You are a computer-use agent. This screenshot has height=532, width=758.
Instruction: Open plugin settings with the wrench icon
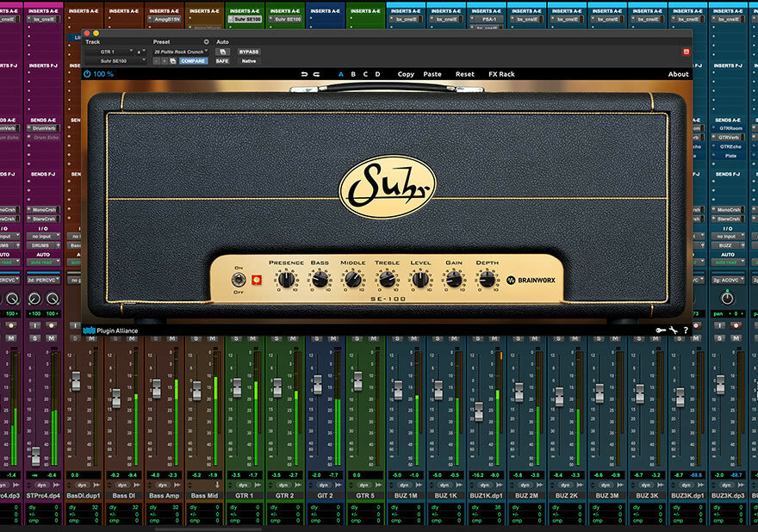[672, 330]
